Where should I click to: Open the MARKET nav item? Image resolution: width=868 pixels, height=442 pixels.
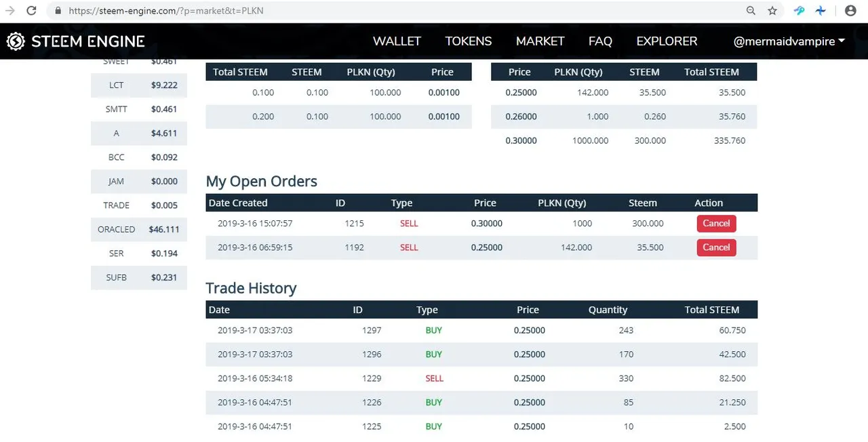[540, 41]
